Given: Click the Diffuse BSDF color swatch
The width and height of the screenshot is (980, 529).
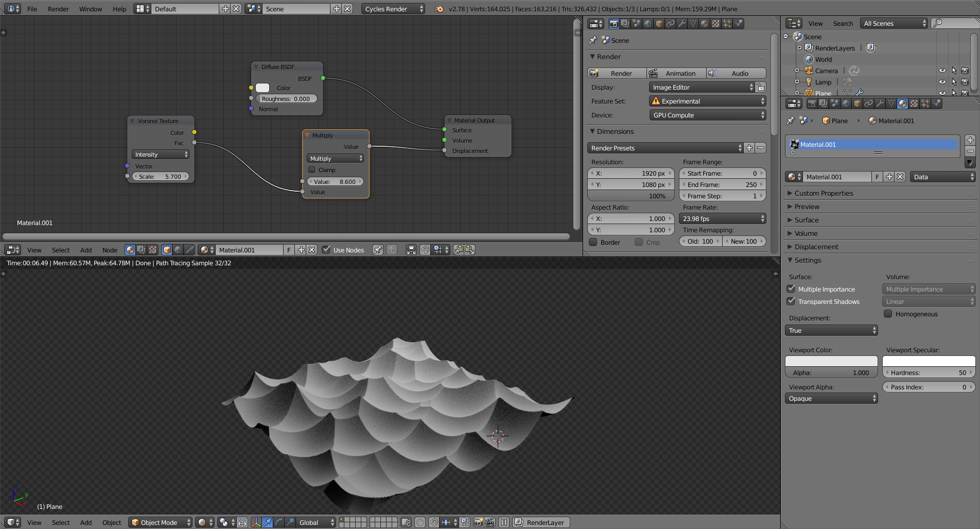Looking at the screenshot, I should [262, 88].
